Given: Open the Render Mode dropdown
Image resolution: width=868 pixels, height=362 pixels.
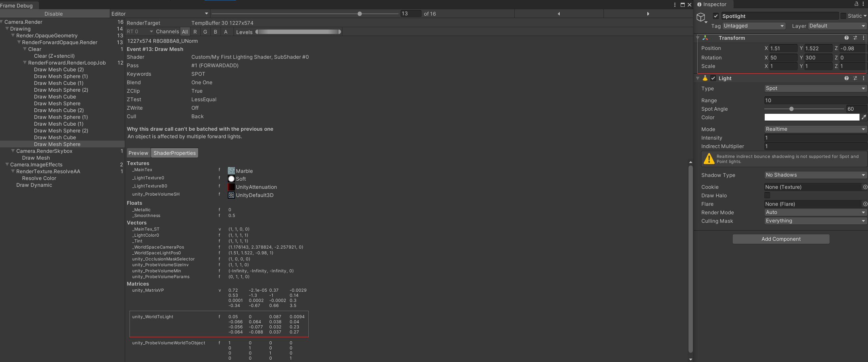Looking at the screenshot, I should click(x=815, y=212).
